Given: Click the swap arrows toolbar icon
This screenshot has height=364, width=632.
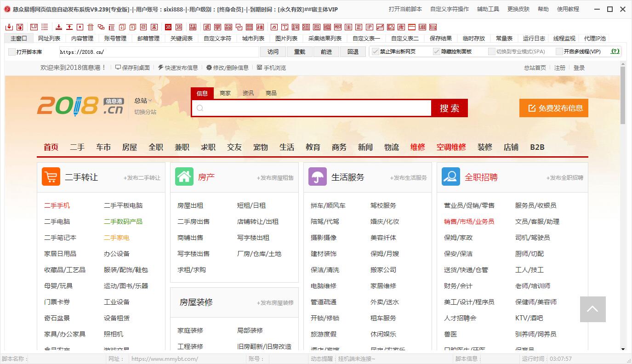Looking at the screenshot, I should pyautogui.click(x=380, y=27).
